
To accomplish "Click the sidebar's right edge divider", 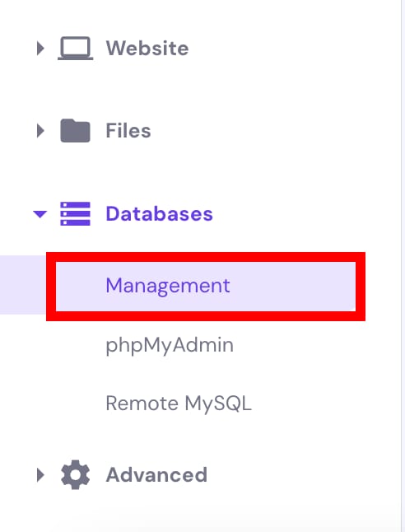I will pos(401,266).
